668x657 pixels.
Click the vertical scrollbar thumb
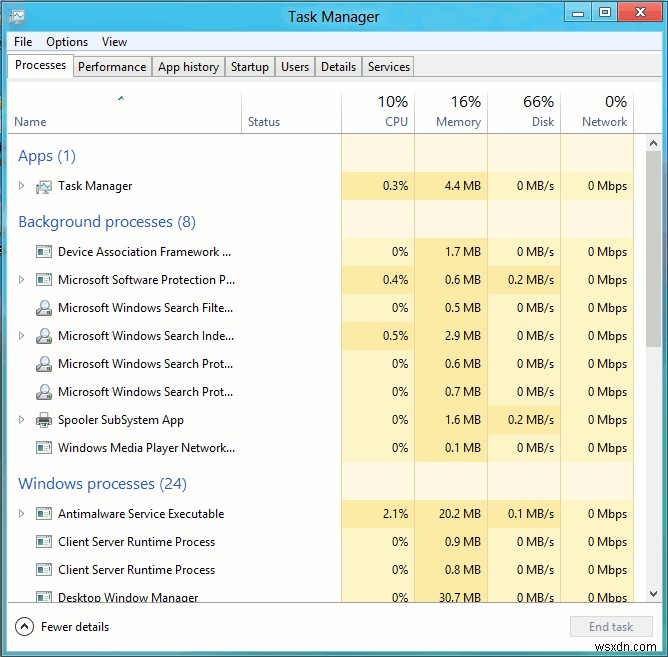click(x=653, y=249)
